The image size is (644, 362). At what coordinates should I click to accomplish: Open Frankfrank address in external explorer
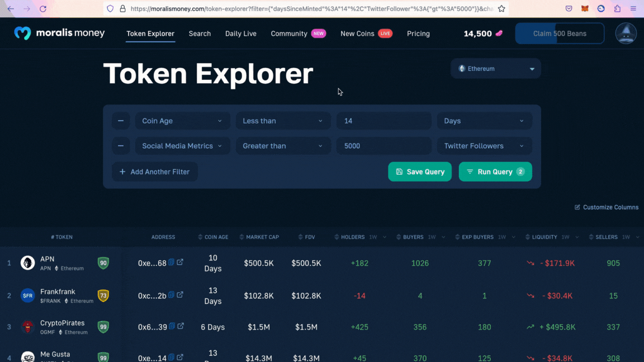click(x=180, y=295)
